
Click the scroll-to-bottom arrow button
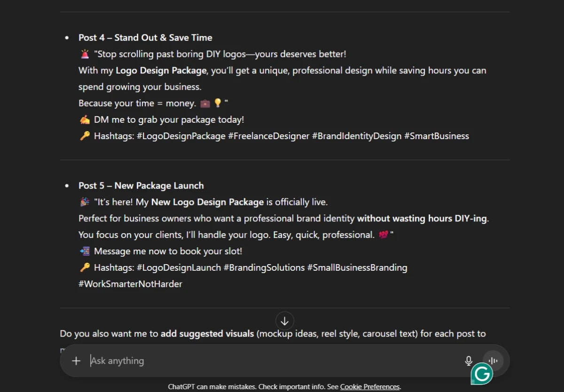pos(285,321)
